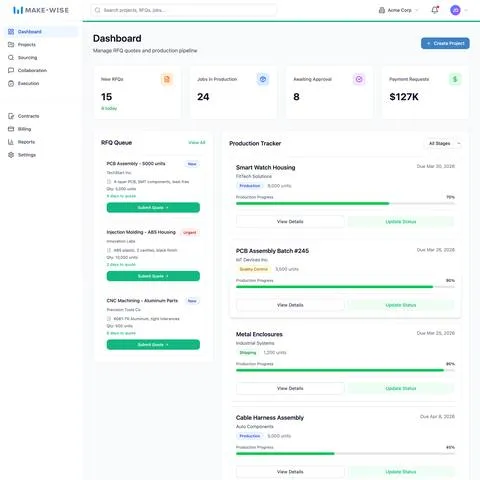Click the Contracts sidebar icon

click(11, 116)
